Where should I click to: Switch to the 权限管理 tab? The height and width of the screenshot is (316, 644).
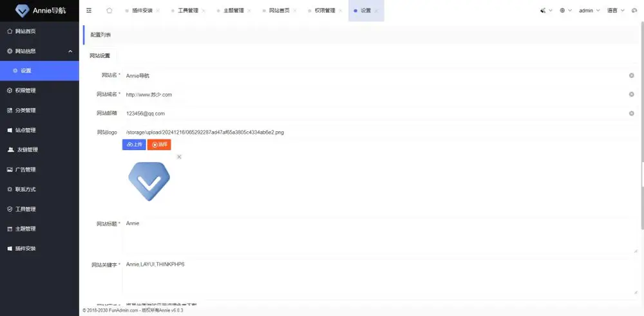[x=325, y=11]
